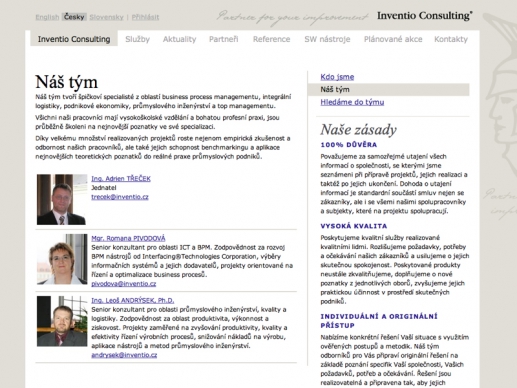Switch language to English
Viewport: 517px width, 388px height.
click(47, 17)
